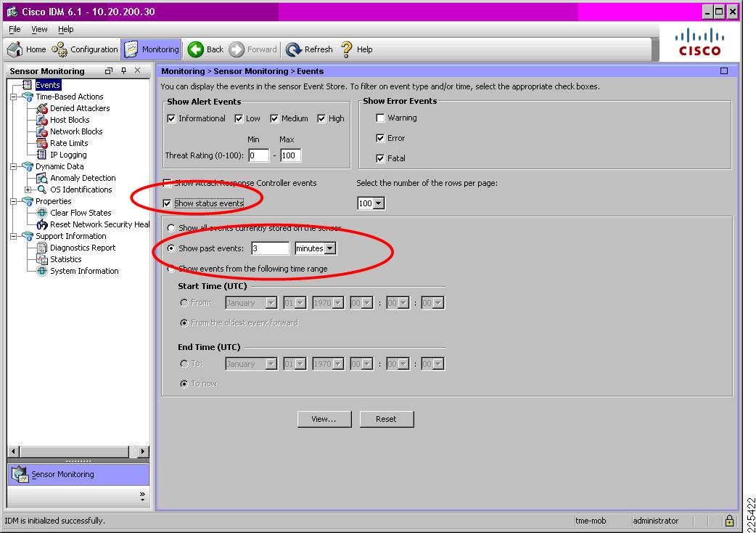This screenshot has height=533, width=756.
Task: Open the Help menu
Action: coord(65,30)
